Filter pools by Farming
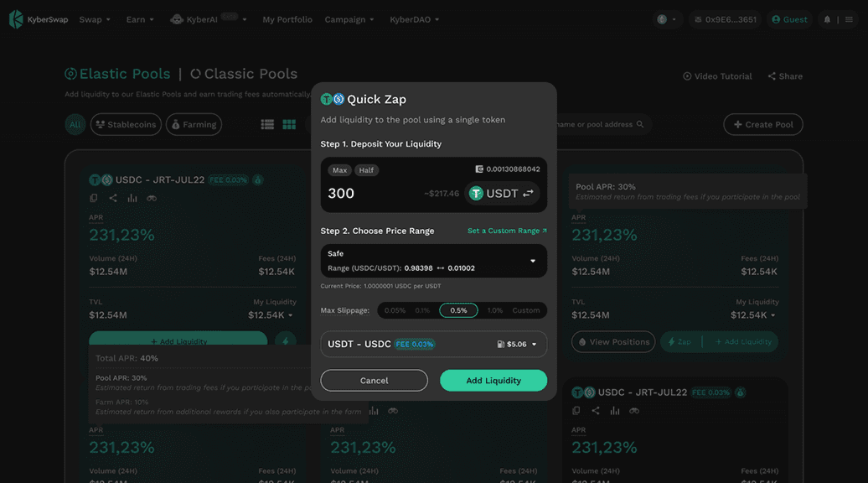 194,124
